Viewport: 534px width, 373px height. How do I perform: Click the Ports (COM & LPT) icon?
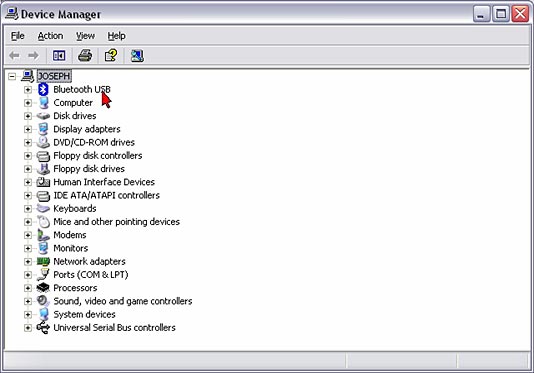pyautogui.click(x=43, y=275)
